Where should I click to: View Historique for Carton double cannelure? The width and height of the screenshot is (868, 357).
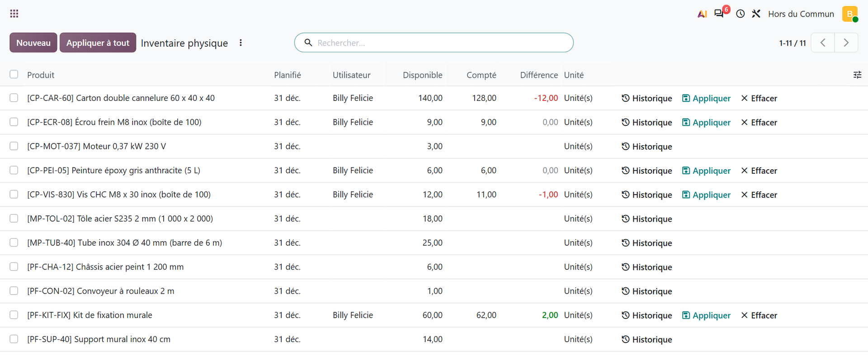coord(647,98)
